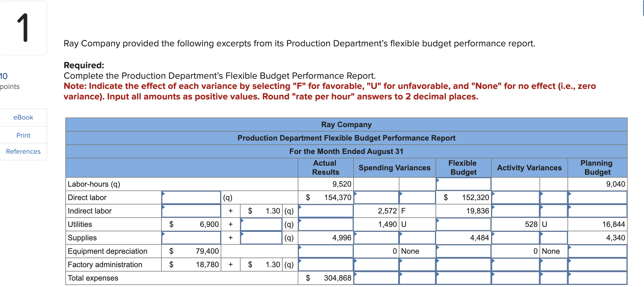Click the Labor-hours Flexible Budget cell

pos(463,184)
